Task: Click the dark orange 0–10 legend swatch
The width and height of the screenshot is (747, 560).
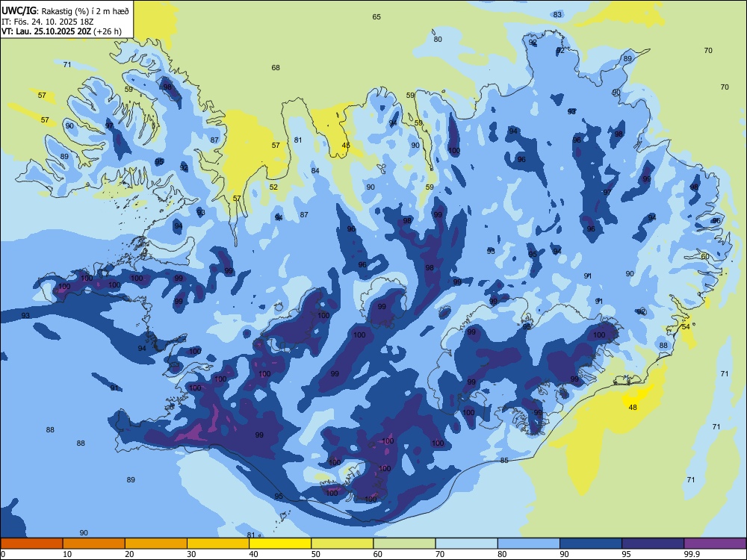Action: point(31,544)
